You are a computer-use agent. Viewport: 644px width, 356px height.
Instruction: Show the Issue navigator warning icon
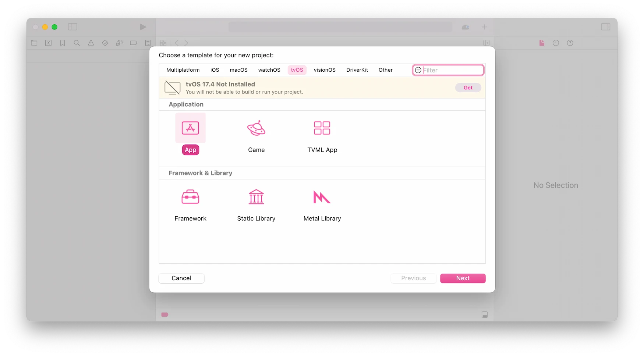(91, 43)
